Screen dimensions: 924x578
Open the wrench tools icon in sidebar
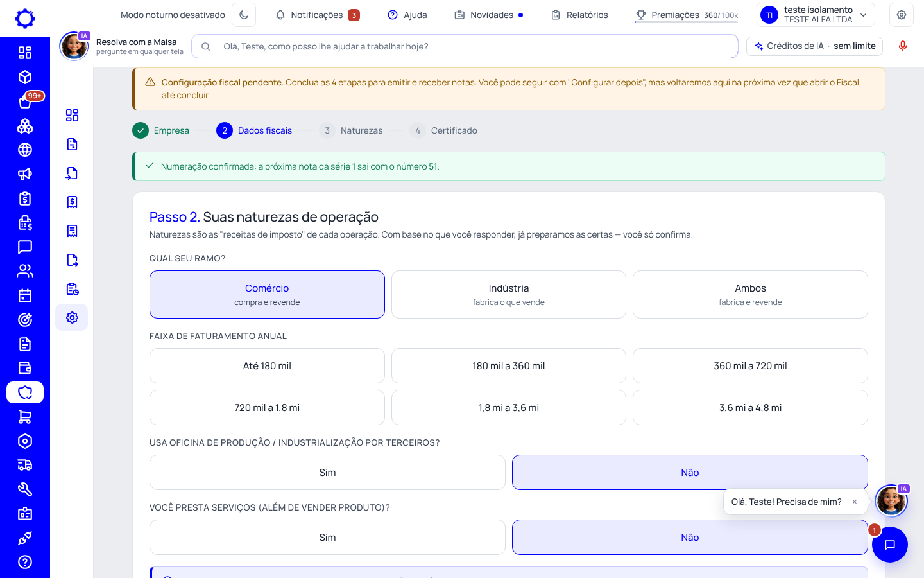(x=25, y=489)
